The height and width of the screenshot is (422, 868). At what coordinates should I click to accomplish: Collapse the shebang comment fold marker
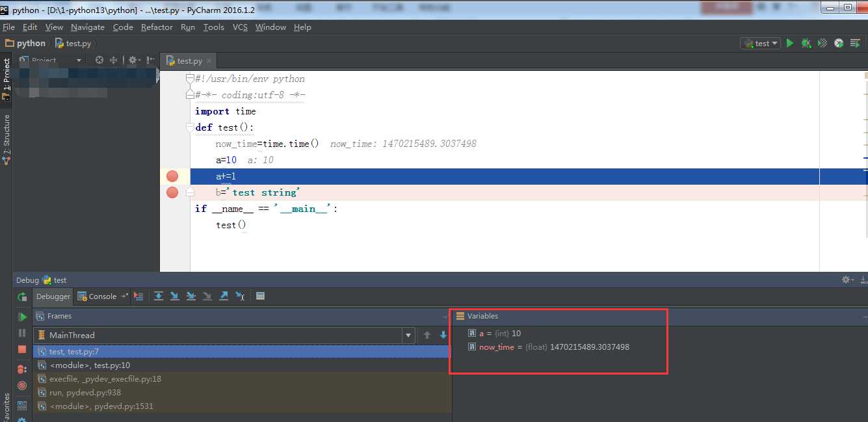tap(190, 79)
